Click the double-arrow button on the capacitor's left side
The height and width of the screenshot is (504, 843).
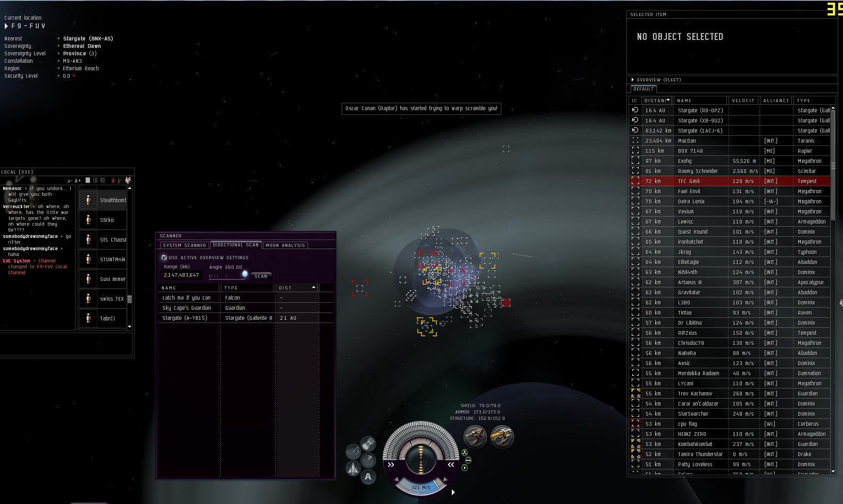click(x=391, y=465)
